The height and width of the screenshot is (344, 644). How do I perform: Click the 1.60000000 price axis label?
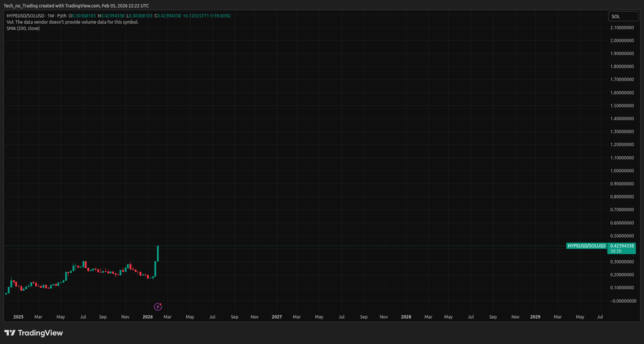pyautogui.click(x=623, y=93)
